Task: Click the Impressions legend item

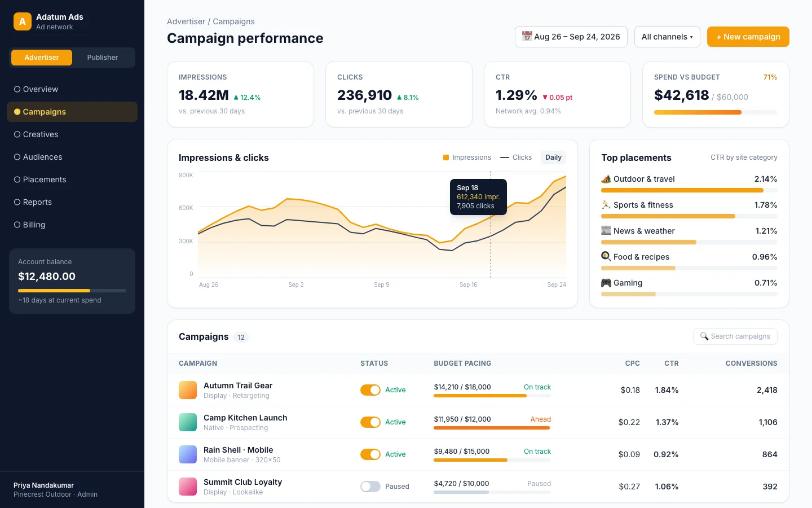Action: (467, 157)
